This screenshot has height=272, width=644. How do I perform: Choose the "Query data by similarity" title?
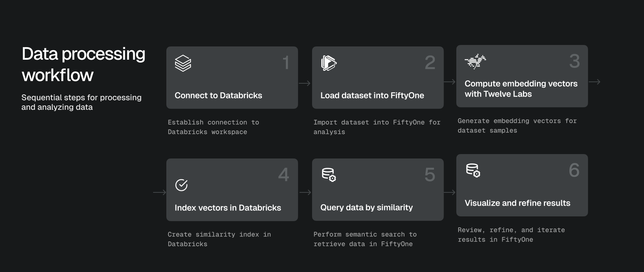pos(367,208)
